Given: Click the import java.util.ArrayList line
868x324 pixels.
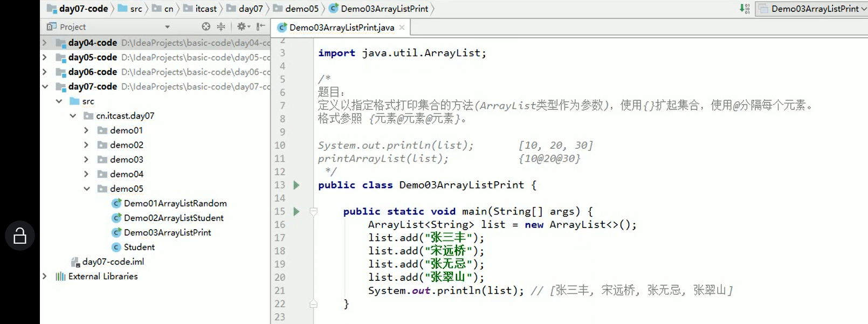Looking at the screenshot, I should click(402, 53).
